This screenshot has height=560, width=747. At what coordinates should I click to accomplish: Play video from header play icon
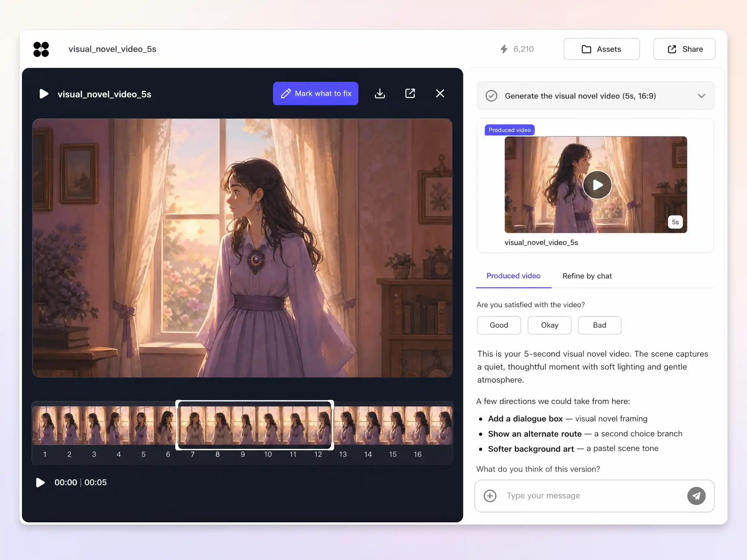click(x=44, y=94)
